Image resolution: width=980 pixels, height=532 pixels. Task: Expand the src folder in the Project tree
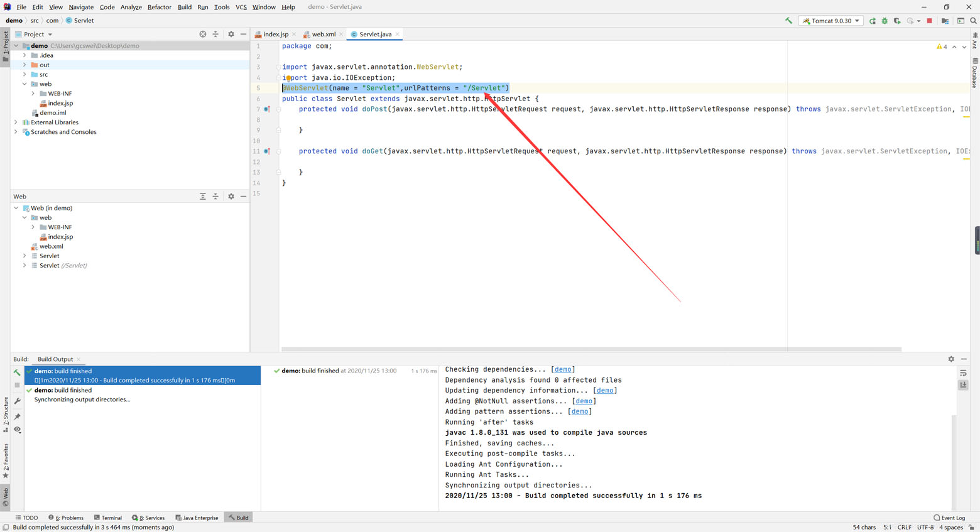(25, 74)
